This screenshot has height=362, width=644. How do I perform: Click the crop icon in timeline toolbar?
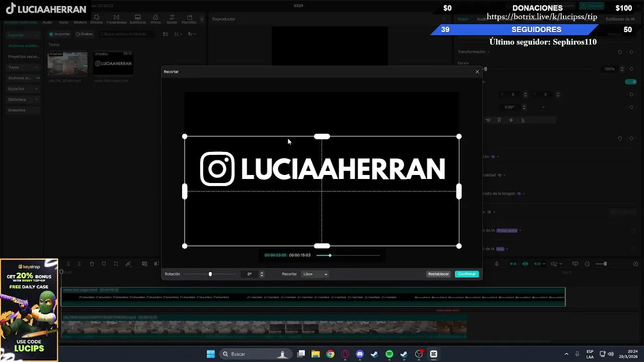pos(116,264)
